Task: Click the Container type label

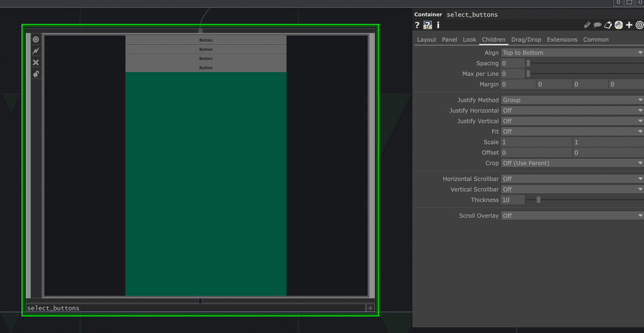Action: point(428,15)
